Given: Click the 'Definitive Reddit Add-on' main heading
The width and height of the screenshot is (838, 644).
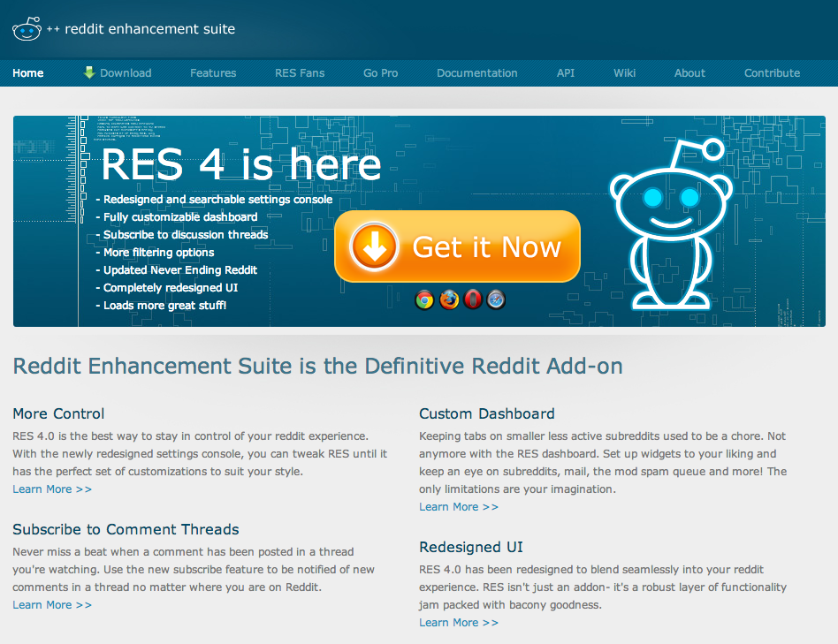Looking at the screenshot, I should (317, 367).
